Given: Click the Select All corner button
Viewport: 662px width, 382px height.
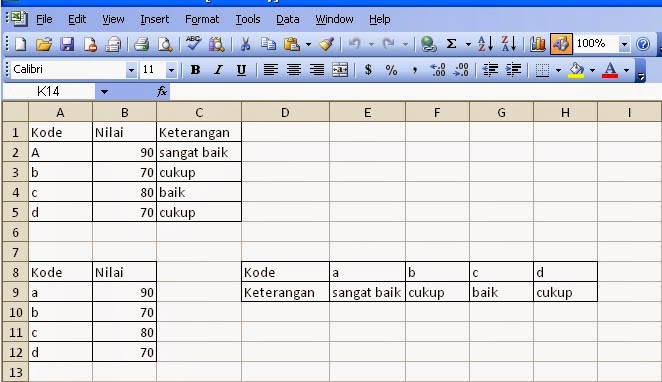Looking at the screenshot, I should [x=16, y=112].
